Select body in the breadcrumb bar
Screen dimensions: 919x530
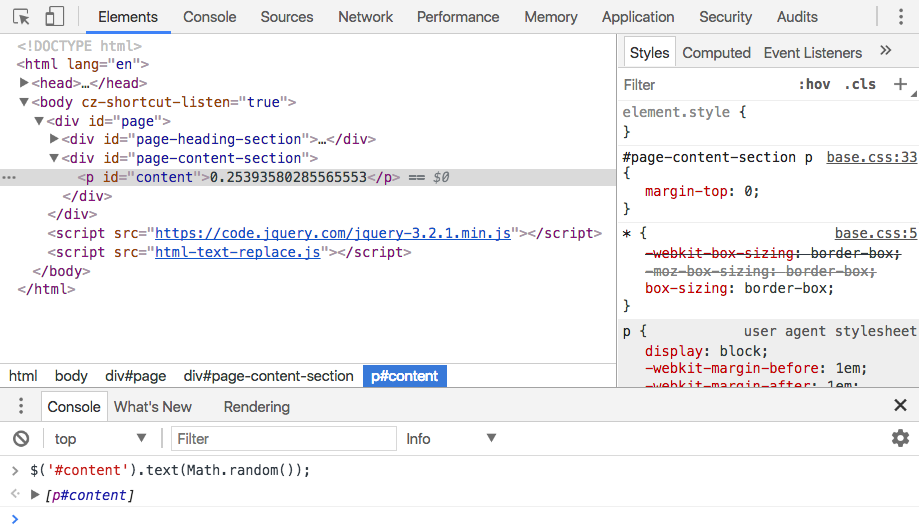click(71, 376)
